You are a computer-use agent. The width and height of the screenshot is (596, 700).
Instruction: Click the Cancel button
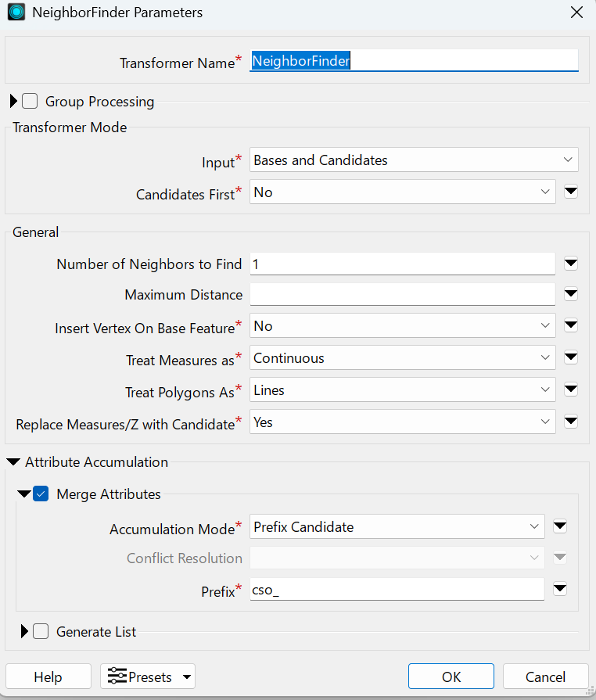click(546, 677)
